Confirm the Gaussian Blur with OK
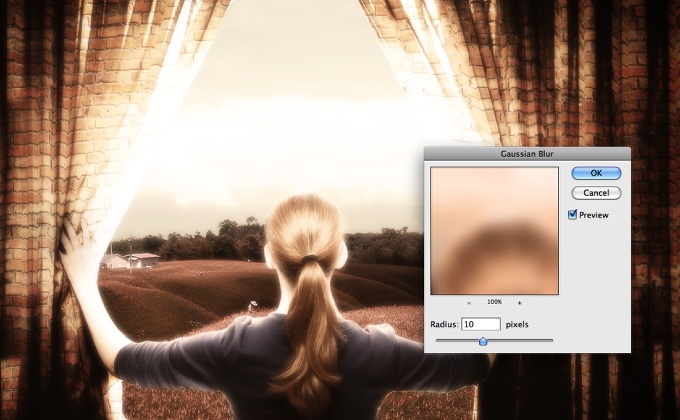The height and width of the screenshot is (420, 680). (x=596, y=173)
